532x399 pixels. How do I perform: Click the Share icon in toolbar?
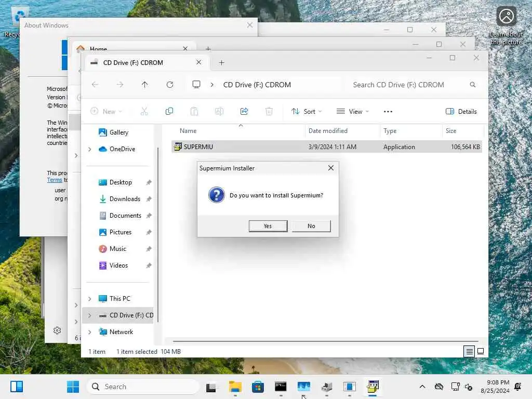click(x=244, y=111)
